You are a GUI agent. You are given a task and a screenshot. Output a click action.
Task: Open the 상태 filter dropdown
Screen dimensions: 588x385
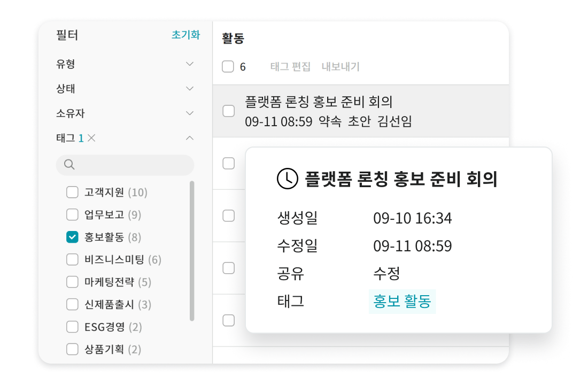189,88
